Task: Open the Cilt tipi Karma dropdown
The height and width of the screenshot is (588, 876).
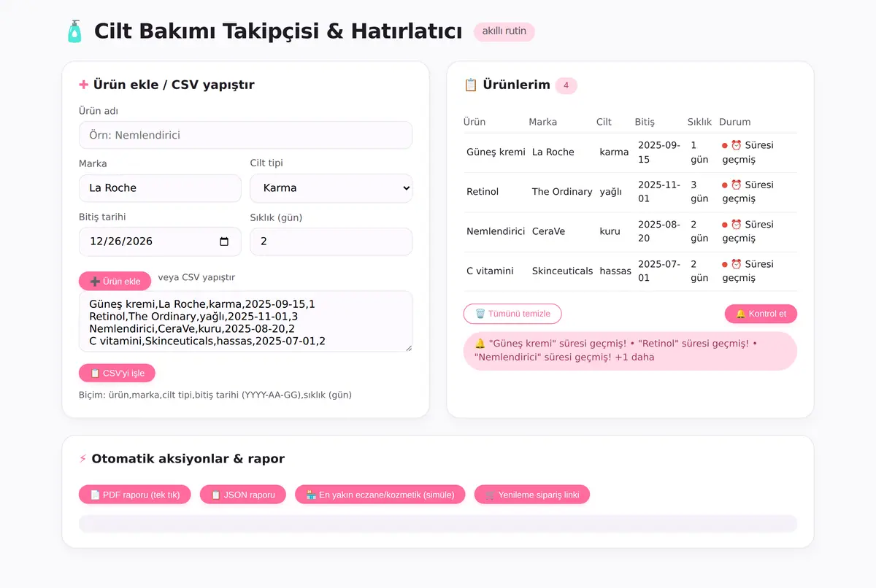Action: [331, 187]
